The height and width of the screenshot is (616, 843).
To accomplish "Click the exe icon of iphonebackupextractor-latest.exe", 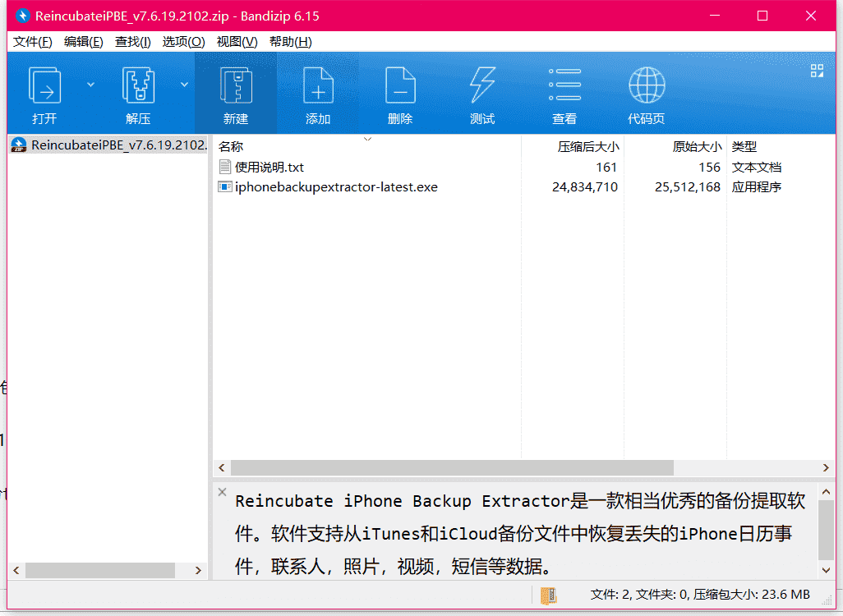I will [225, 187].
